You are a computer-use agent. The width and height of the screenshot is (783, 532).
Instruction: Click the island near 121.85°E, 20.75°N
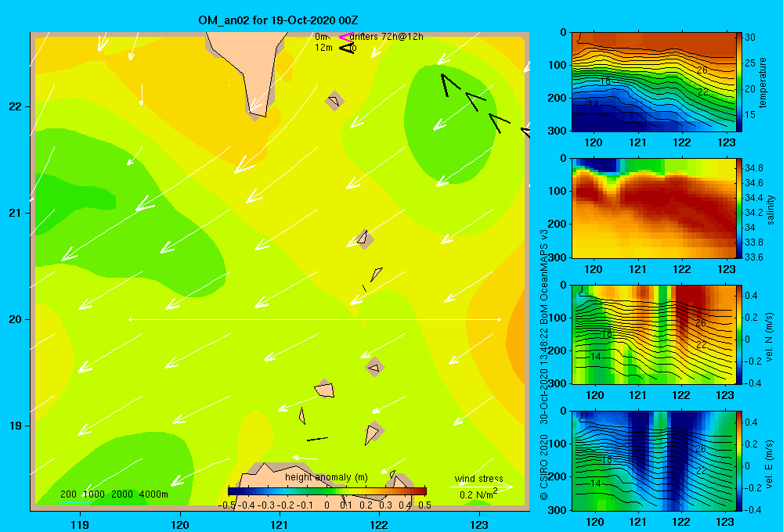[x=364, y=238]
